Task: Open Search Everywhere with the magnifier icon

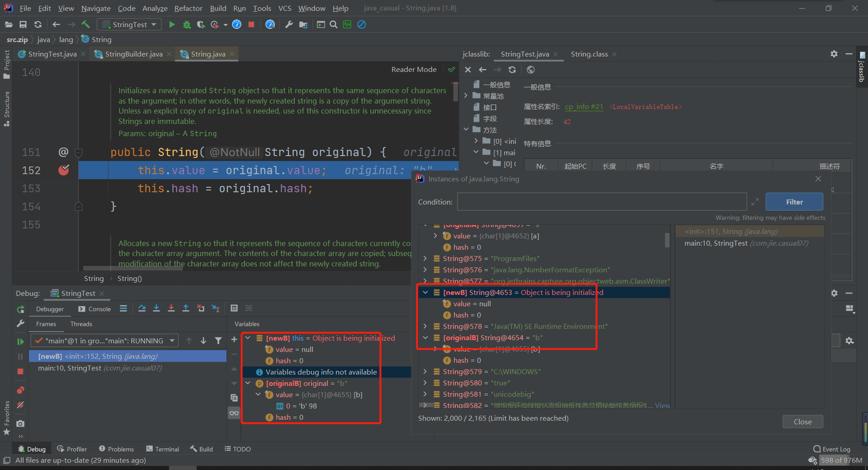Action: coord(334,24)
